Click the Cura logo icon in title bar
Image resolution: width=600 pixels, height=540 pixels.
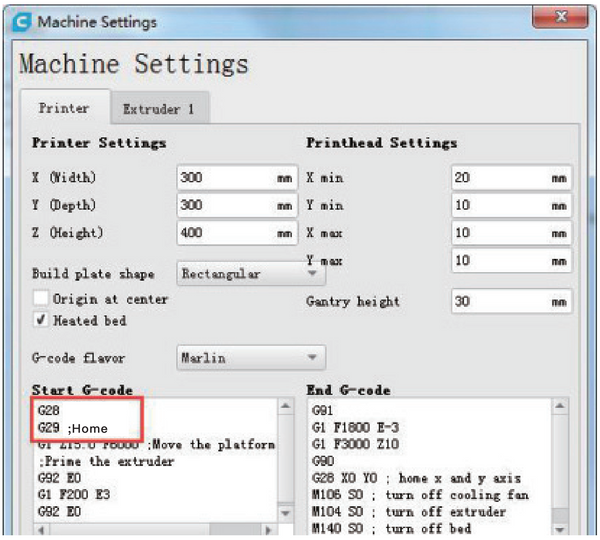(x=22, y=20)
